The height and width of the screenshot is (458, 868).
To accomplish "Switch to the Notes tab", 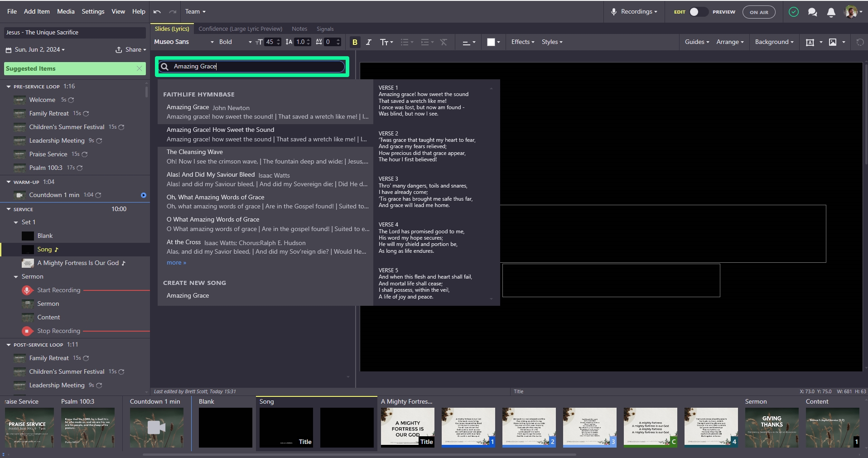I will tap(299, 29).
